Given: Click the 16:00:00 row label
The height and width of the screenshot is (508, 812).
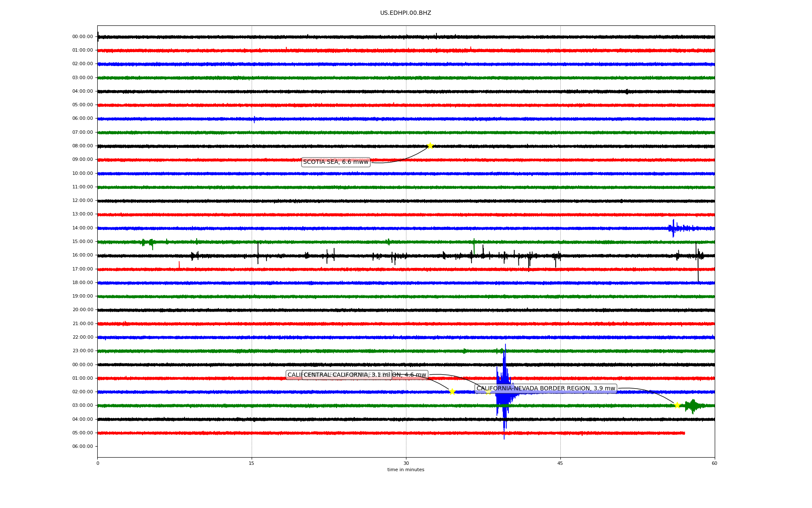Looking at the screenshot, I should coord(82,255).
